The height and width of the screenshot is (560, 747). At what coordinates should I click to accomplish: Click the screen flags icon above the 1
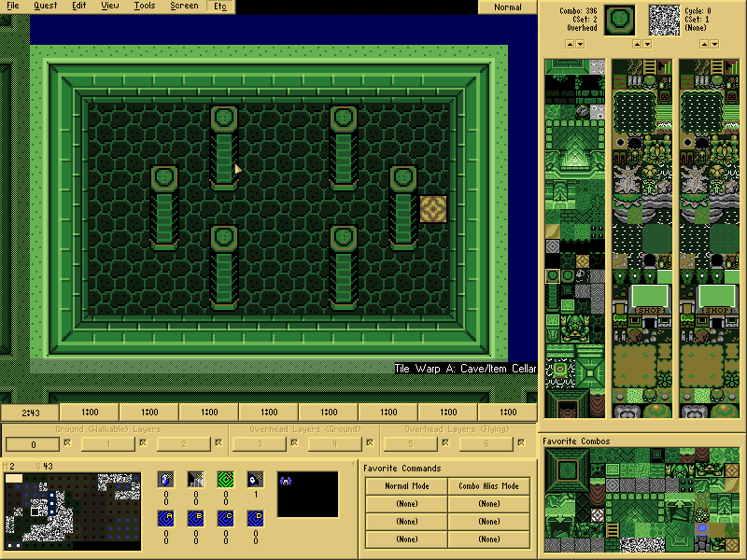point(255,480)
